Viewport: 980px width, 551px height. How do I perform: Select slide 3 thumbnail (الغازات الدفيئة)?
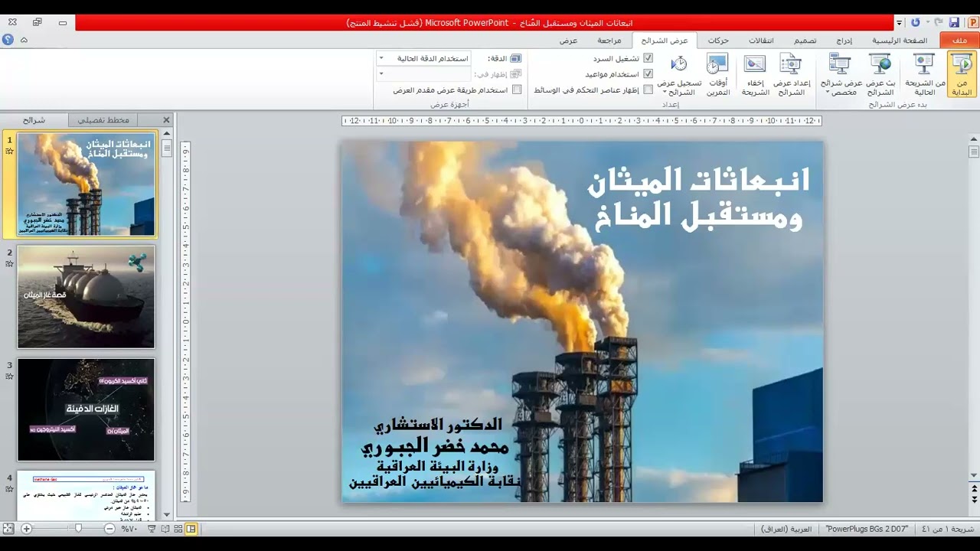tap(87, 409)
